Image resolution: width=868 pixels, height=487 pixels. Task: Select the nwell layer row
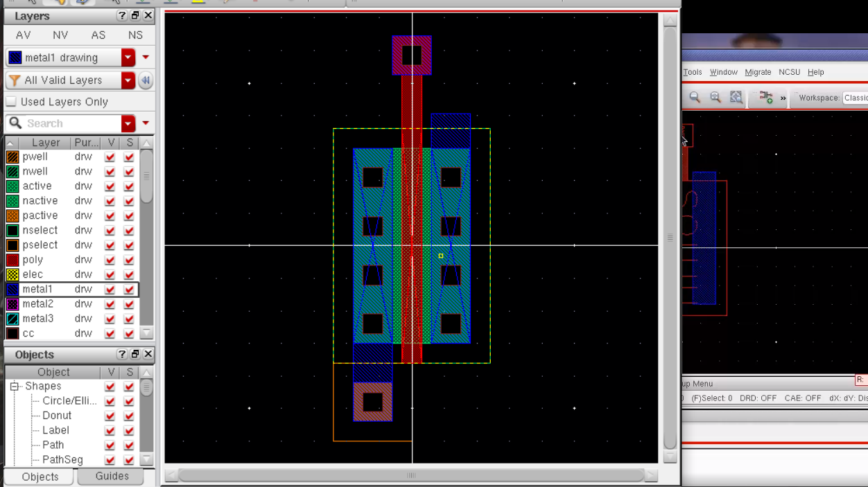[x=71, y=171]
